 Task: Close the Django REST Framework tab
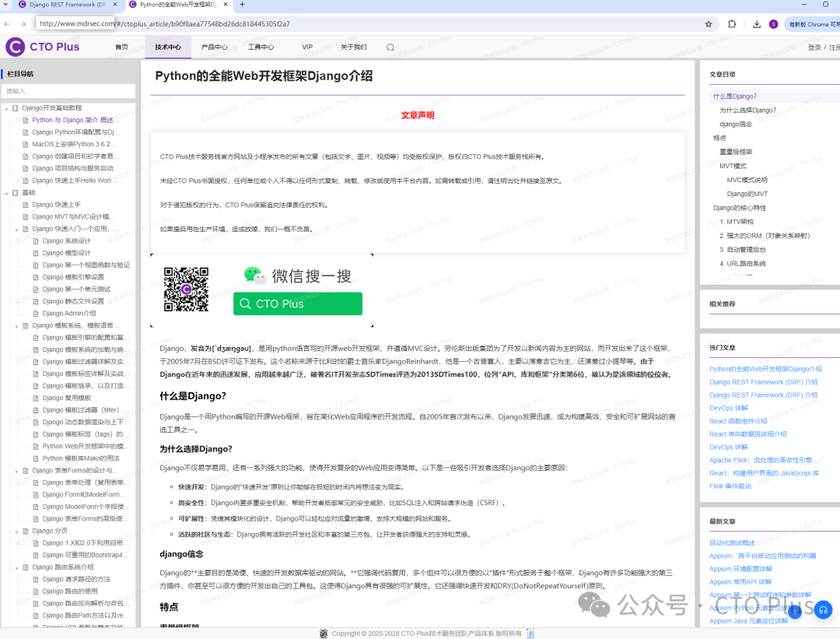pyautogui.click(x=115, y=5)
